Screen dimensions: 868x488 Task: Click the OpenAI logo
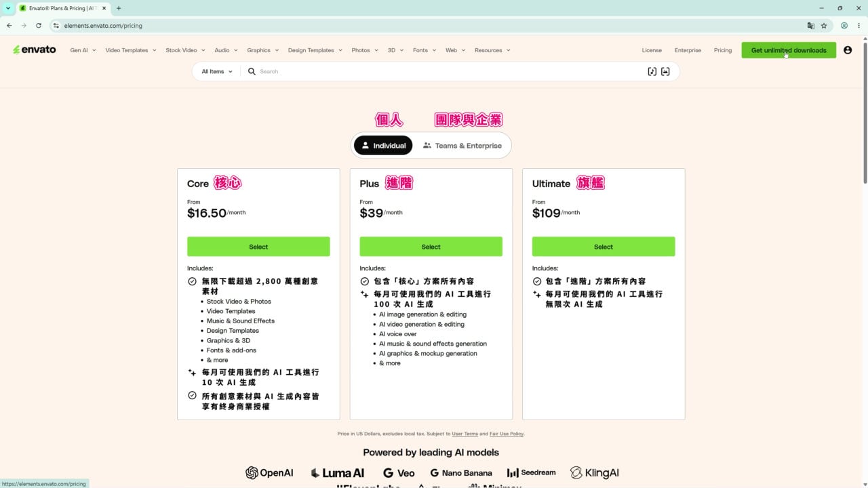(269, 472)
